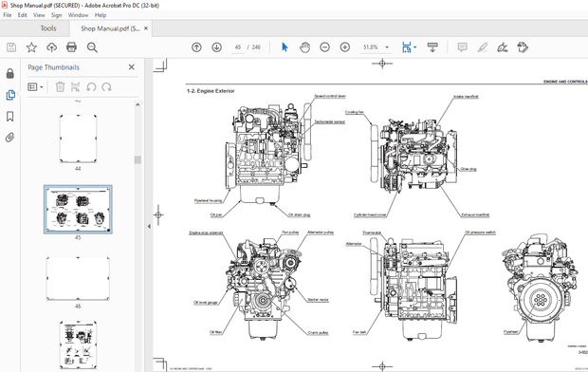Screen dimensions: 588x372
Task: Open thumbnail options menu dropdown
Action: click(x=36, y=87)
